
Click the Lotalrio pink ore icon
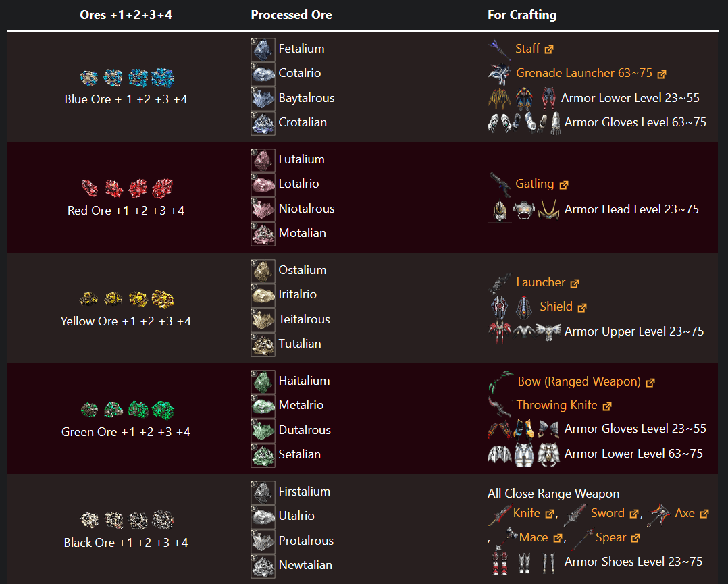click(x=263, y=185)
